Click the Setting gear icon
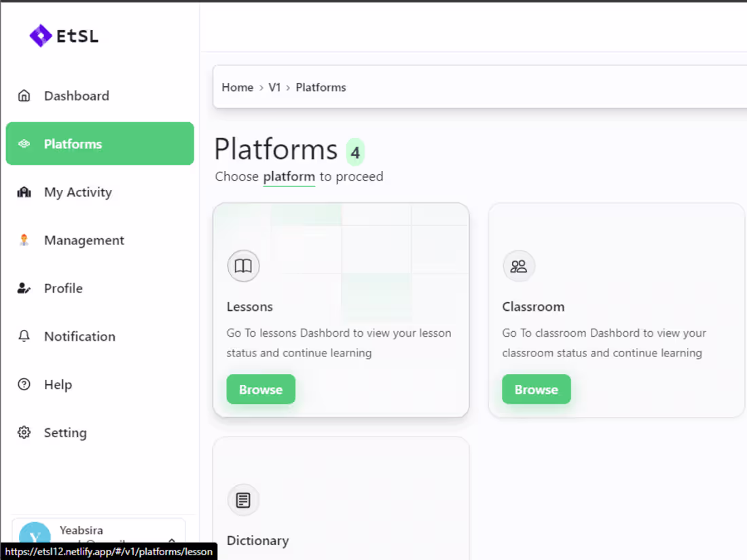The height and width of the screenshot is (560, 747). [24, 432]
